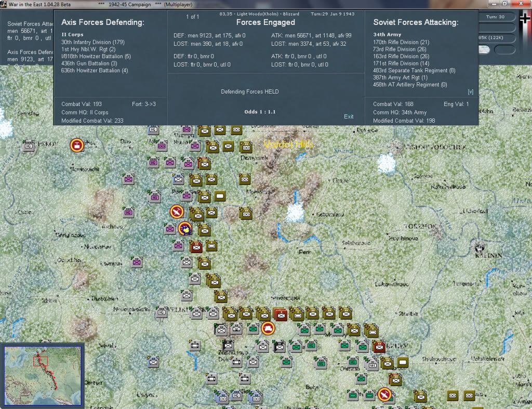Screen dimensions: 532x409
Task: Click the 387th Army Art Rgt (1) entry
Action: tap(400, 78)
